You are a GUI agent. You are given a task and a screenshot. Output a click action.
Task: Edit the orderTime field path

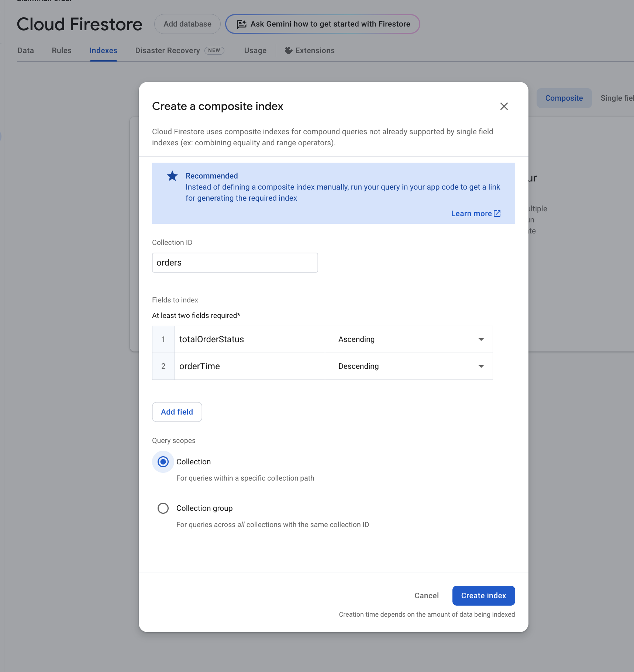250,366
